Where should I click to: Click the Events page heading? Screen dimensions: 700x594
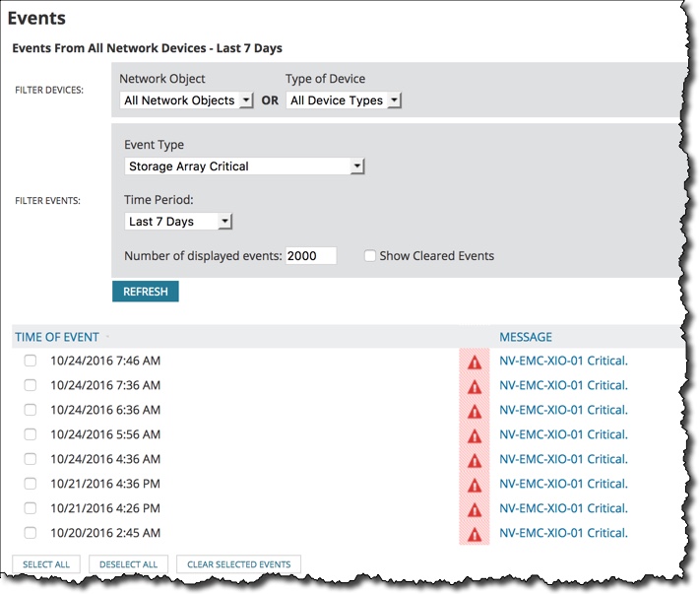click(x=36, y=19)
